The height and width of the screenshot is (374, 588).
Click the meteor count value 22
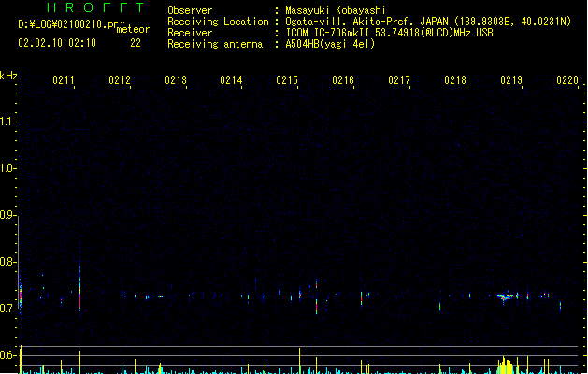click(x=136, y=43)
